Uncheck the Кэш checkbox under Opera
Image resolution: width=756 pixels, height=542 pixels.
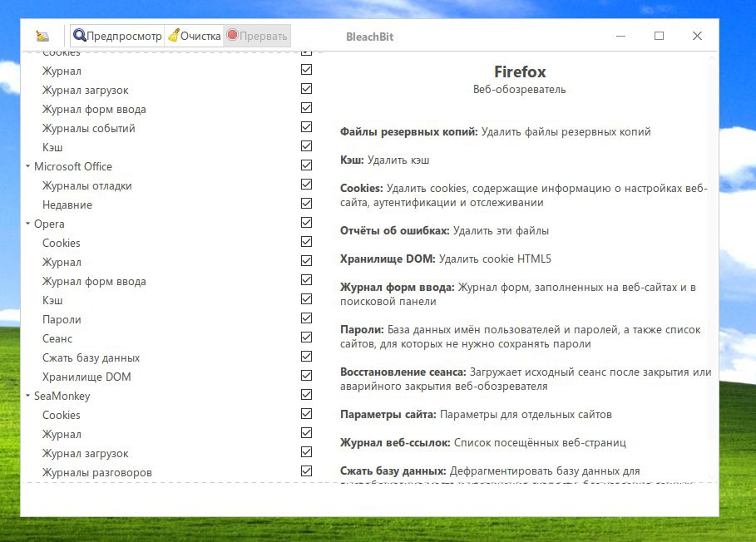pos(306,298)
